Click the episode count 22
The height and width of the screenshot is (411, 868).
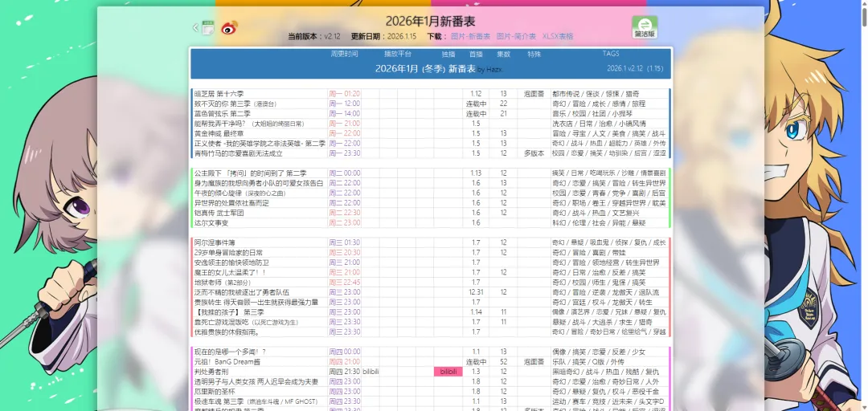[x=504, y=104]
